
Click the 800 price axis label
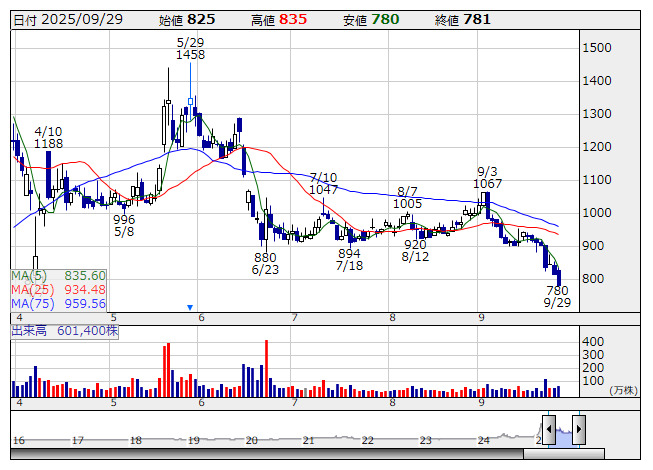click(x=593, y=279)
